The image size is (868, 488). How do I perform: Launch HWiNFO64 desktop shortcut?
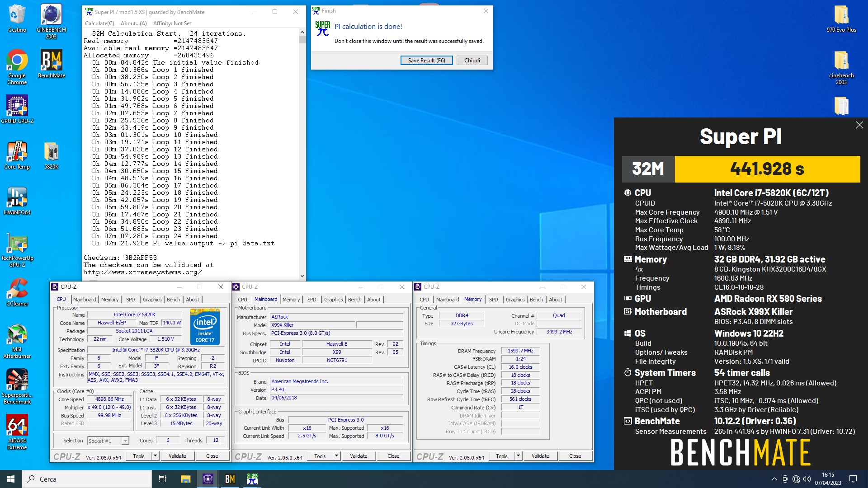pos(17,201)
